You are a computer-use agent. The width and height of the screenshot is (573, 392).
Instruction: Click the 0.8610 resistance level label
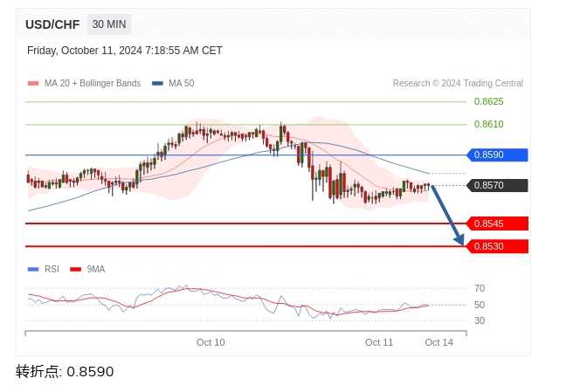(x=488, y=124)
